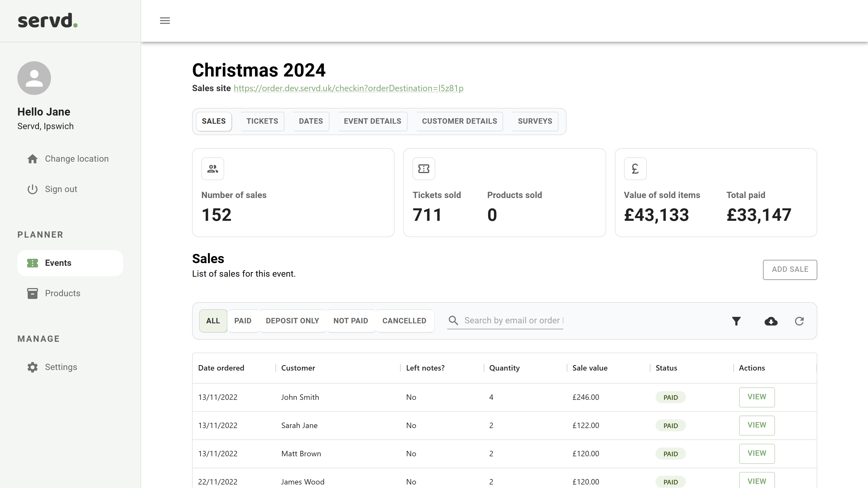The image size is (868, 488).
Task: Open the Tickets tab
Action: click(x=262, y=121)
